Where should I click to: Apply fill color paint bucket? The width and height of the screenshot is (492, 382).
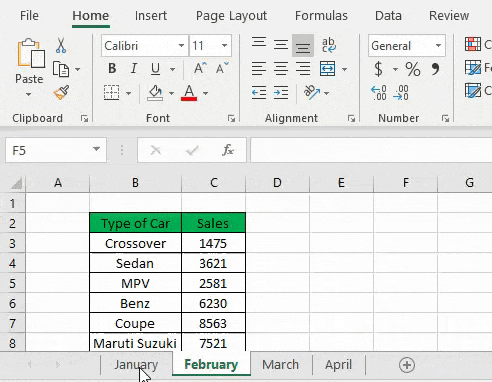click(155, 93)
